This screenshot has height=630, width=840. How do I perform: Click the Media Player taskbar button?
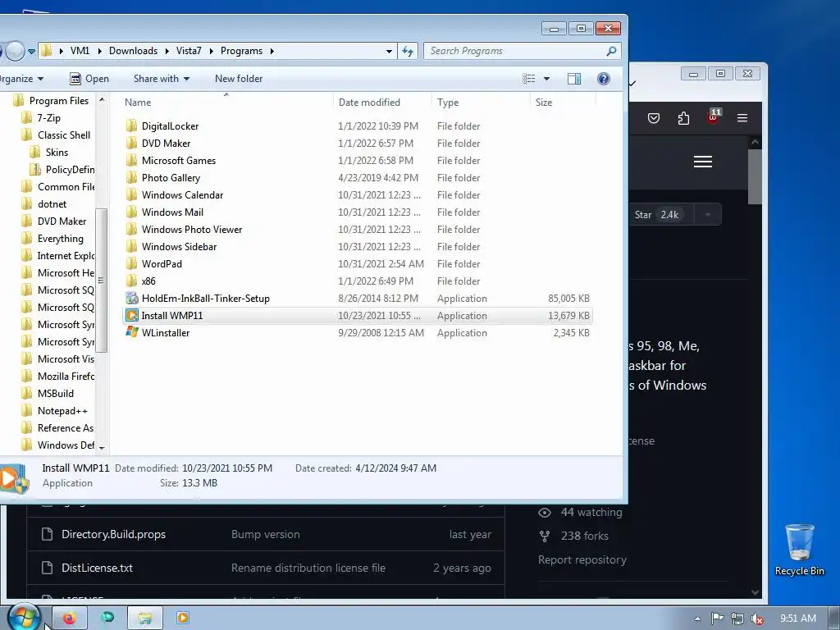pos(183,619)
